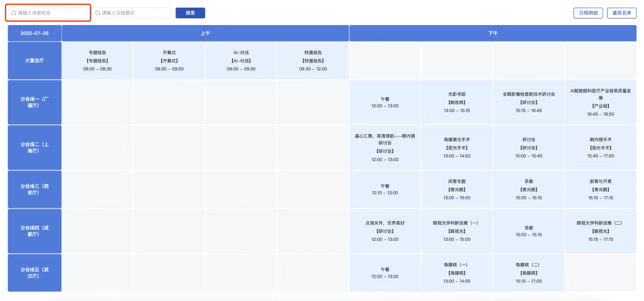Open the 眼视光学科新进展（二） session
The image size is (644, 301).
point(600,231)
